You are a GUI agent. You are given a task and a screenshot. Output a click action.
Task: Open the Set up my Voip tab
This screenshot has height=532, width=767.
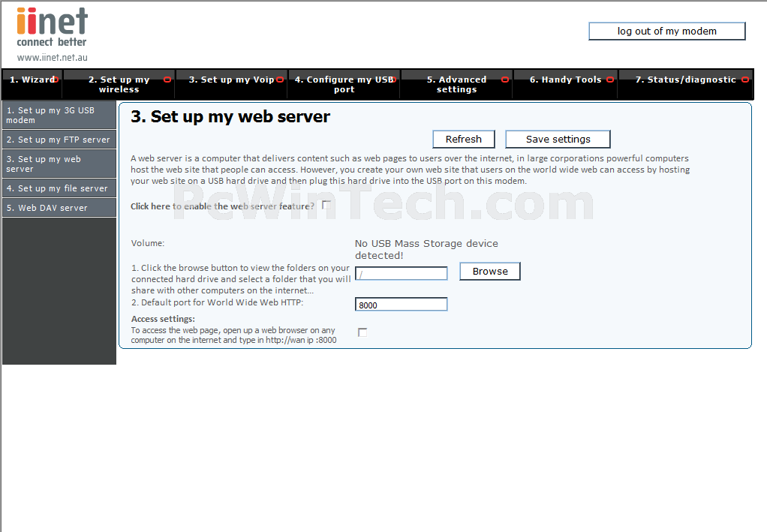tap(231, 84)
